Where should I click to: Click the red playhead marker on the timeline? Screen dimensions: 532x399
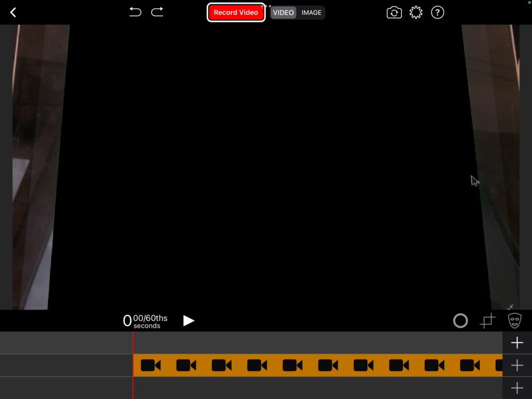point(133,343)
